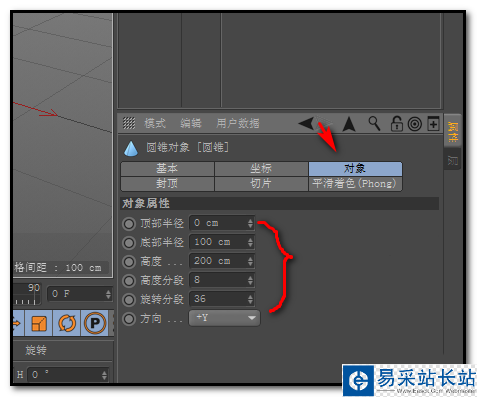Open the search magnifier in attributes panel
This screenshot has height=397, width=477.
tap(374, 123)
